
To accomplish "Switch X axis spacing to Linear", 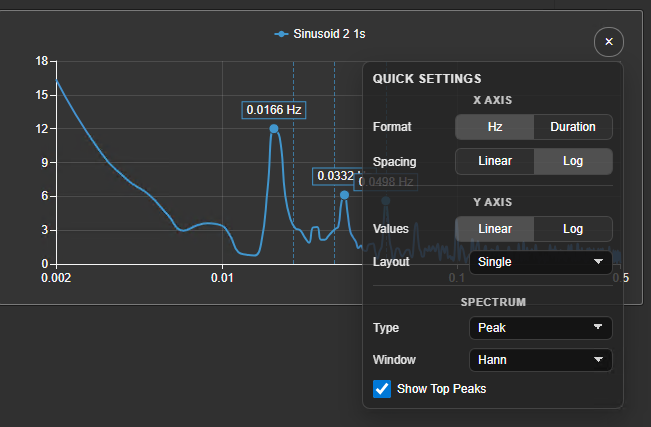I will [494, 161].
